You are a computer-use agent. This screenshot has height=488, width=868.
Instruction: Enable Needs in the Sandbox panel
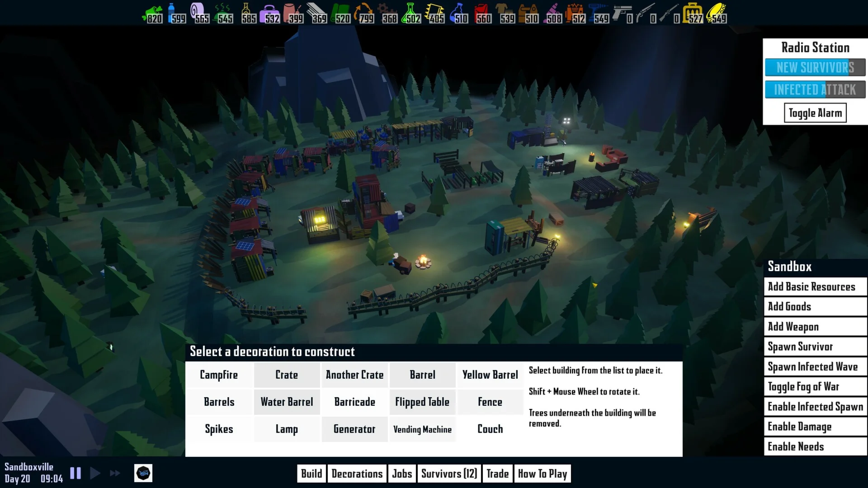click(815, 446)
